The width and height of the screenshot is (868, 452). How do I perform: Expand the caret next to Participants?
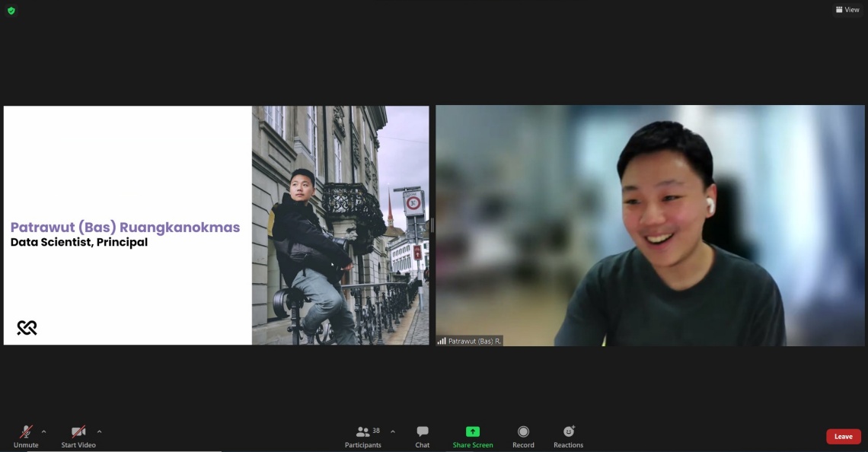click(393, 431)
